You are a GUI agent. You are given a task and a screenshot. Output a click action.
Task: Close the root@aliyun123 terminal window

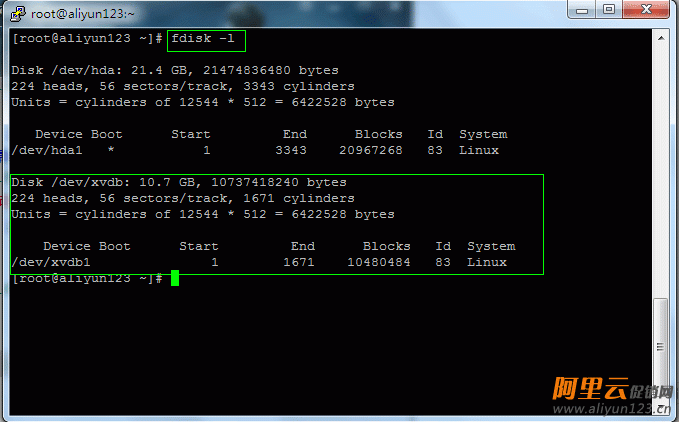coord(647,9)
